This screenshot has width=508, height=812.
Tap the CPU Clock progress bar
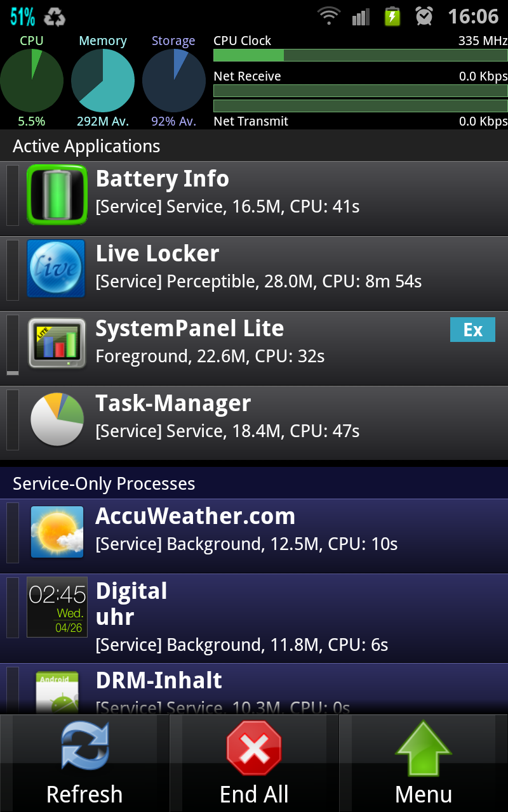(x=361, y=55)
